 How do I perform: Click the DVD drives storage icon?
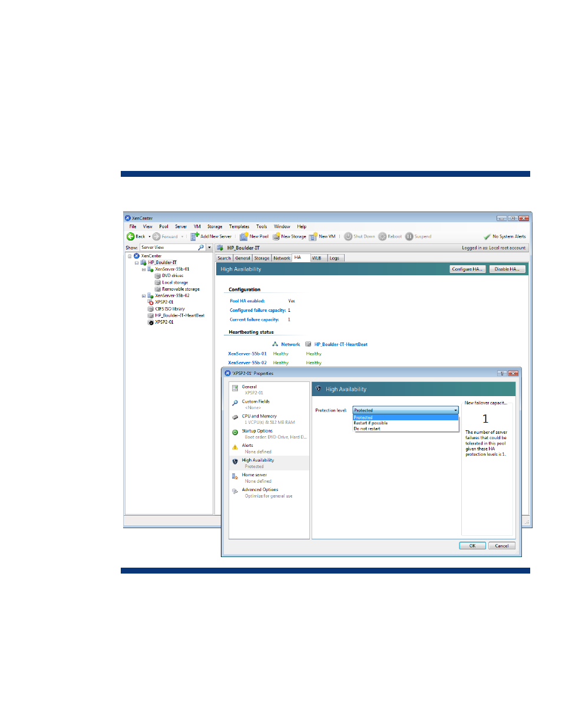tap(158, 276)
